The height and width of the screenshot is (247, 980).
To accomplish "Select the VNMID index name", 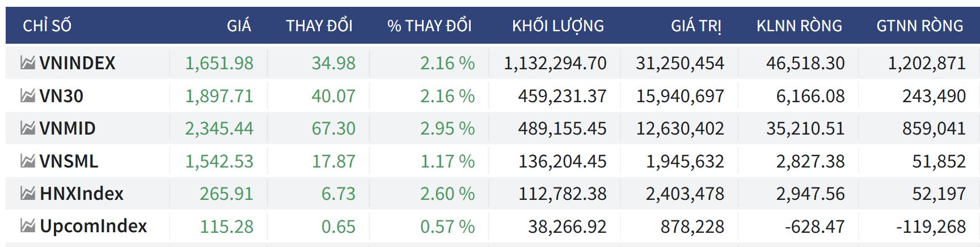I will 67,128.
